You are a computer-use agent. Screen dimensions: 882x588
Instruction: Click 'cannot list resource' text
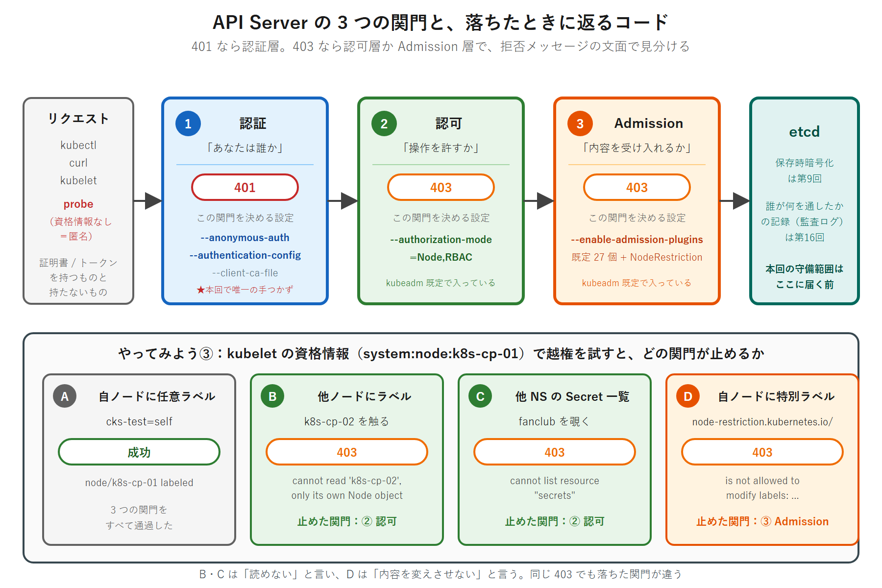(555, 481)
